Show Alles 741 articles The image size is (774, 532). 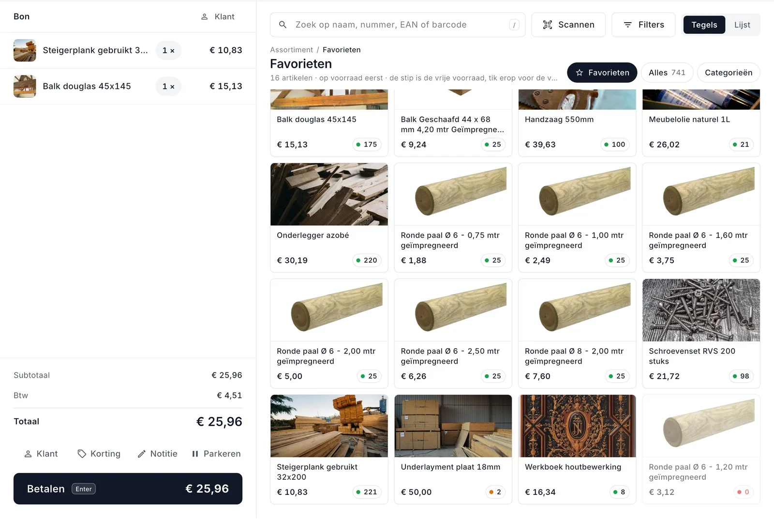667,73
